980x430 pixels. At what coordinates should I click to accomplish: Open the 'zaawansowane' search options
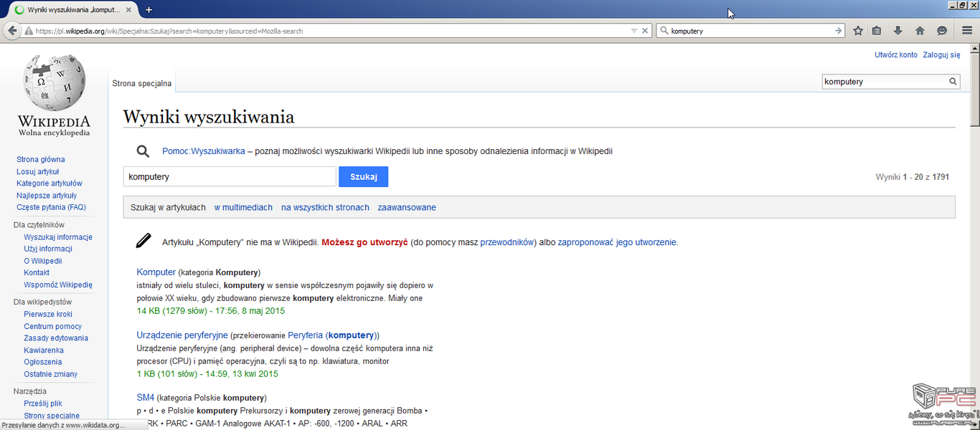pos(406,208)
